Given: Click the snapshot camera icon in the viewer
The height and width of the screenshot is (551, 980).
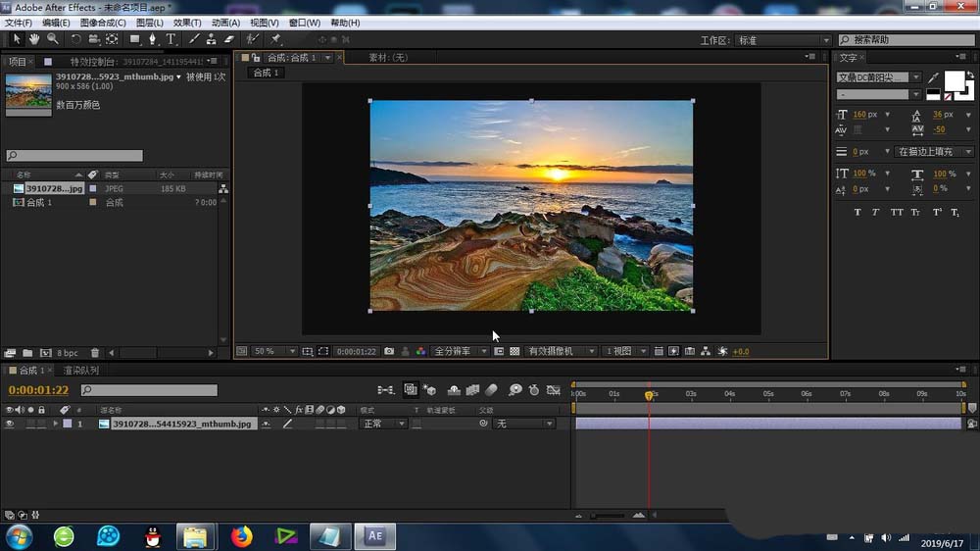Looking at the screenshot, I should pyautogui.click(x=389, y=351).
